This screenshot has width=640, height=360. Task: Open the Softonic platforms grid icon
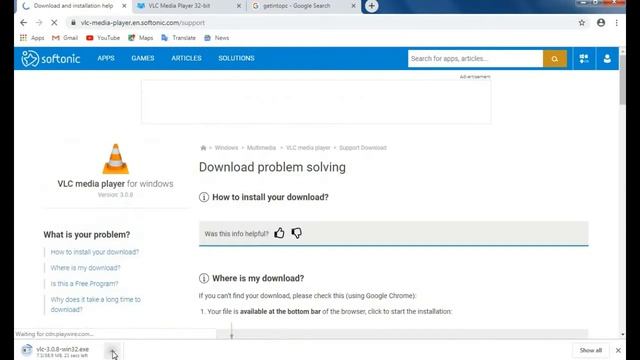click(x=584, y=59)
